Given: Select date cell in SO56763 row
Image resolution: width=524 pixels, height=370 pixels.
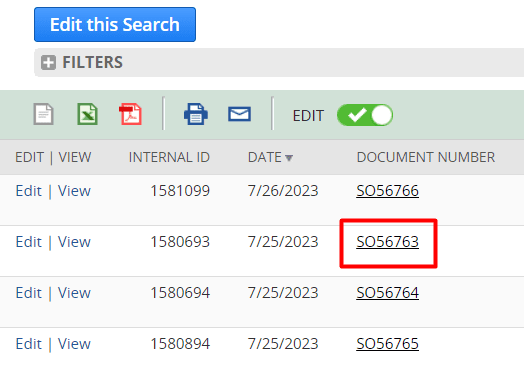Looking at the screenshot, I should 283,242.
